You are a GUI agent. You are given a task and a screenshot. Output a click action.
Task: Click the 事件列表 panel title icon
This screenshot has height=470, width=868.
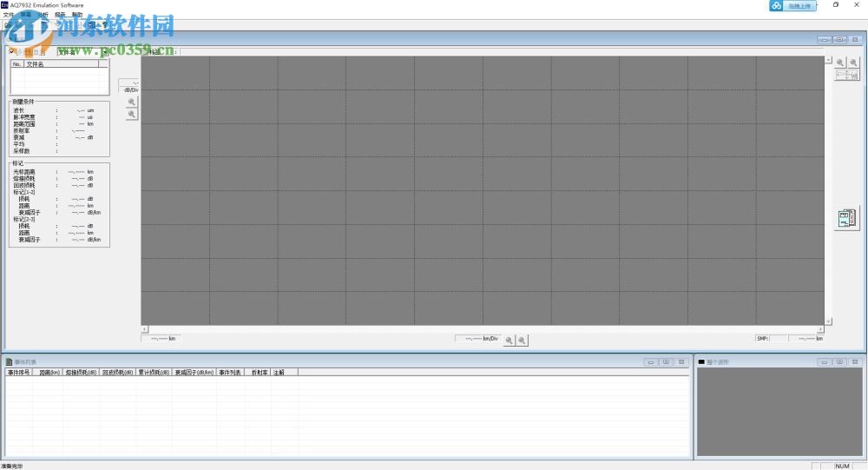[9, 362]
